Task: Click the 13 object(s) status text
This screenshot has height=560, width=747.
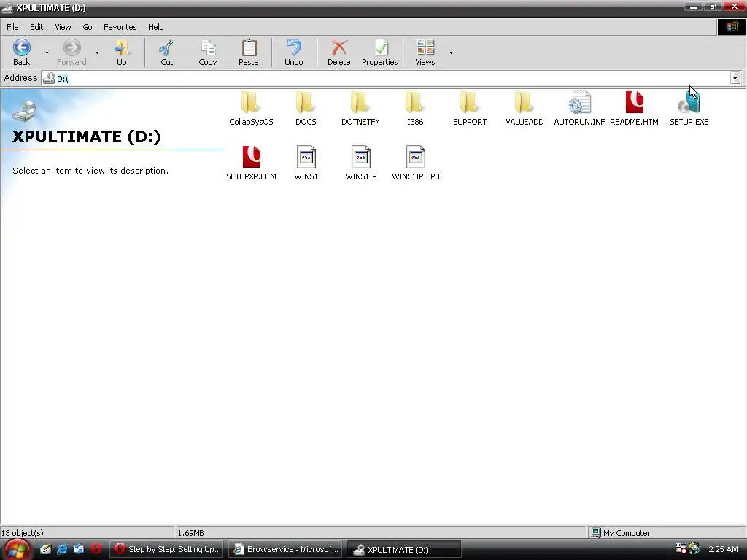Action: click(x=23, y=533)
